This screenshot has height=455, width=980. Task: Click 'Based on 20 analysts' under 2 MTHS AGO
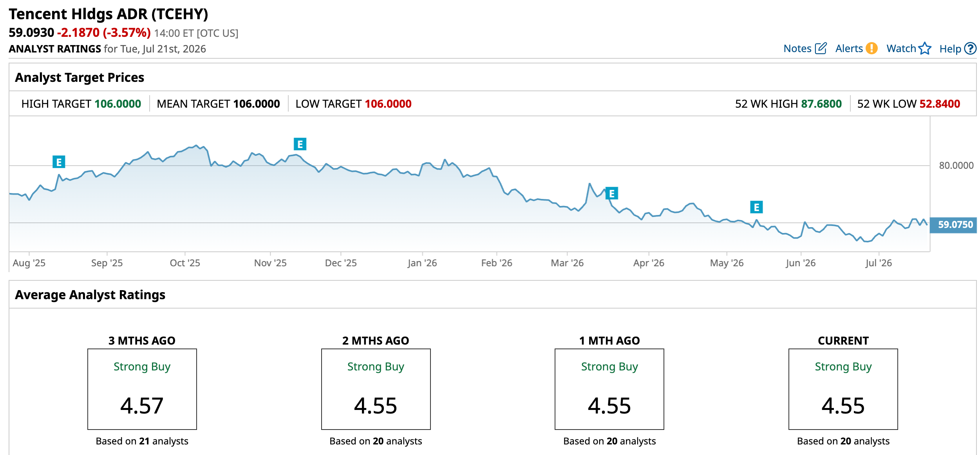[376, 441]
